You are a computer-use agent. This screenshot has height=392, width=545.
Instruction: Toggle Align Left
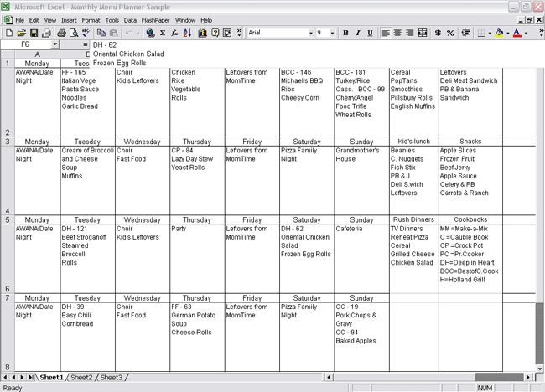click(386, 33)
